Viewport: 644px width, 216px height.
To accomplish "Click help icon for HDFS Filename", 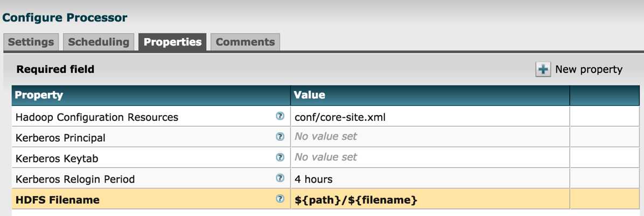I will point(280,199).
